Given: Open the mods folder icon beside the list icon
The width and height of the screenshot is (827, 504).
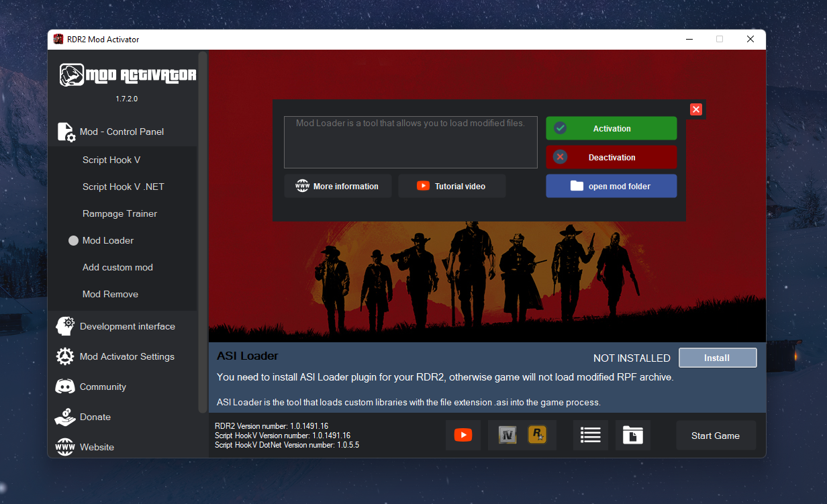Looking at the screenshot, I should tap(632, 435).
